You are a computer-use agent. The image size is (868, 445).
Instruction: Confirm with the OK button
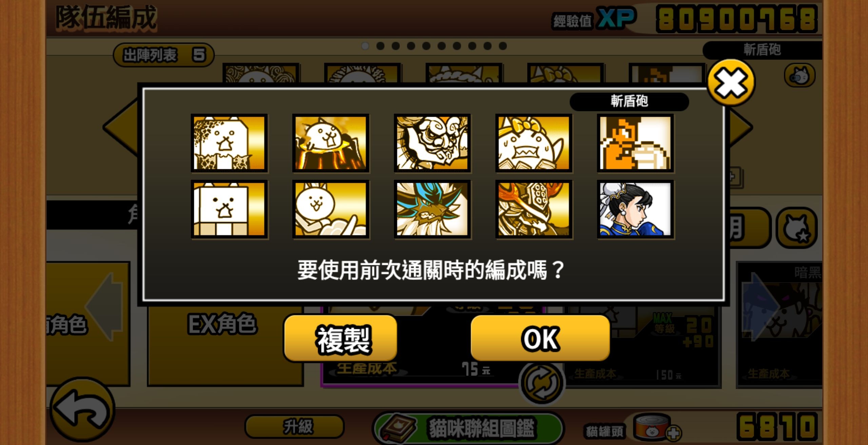[540, 338]
